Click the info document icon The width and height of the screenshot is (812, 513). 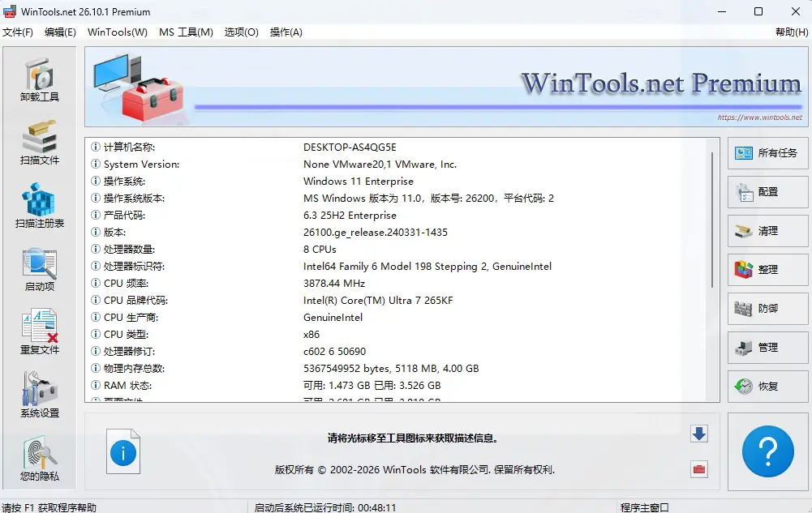click(x=123, y=451)
